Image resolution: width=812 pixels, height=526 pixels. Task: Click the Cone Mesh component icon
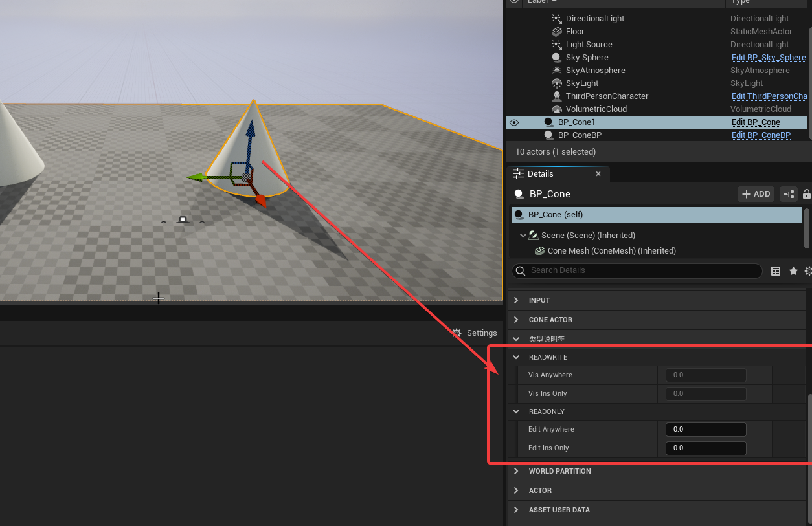click(x=539, y=251)
